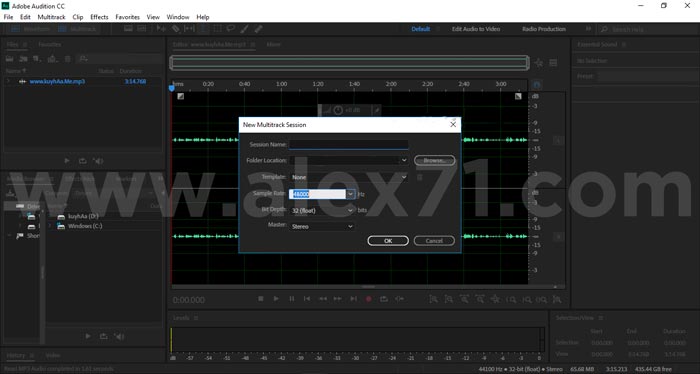Image resolution: width=700 pixels, height=374 pixels.
Task: Click OK in New Multitrack Session dialog
Action: tap(388, 241)
